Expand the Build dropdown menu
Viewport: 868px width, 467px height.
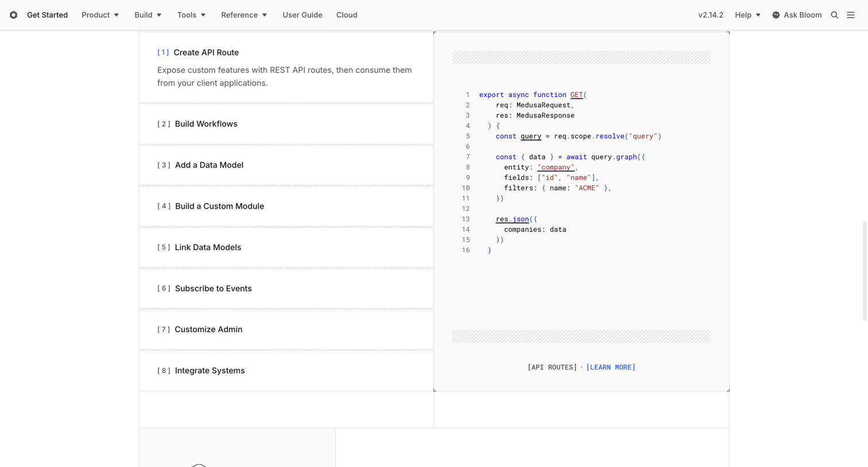[148, 15]
